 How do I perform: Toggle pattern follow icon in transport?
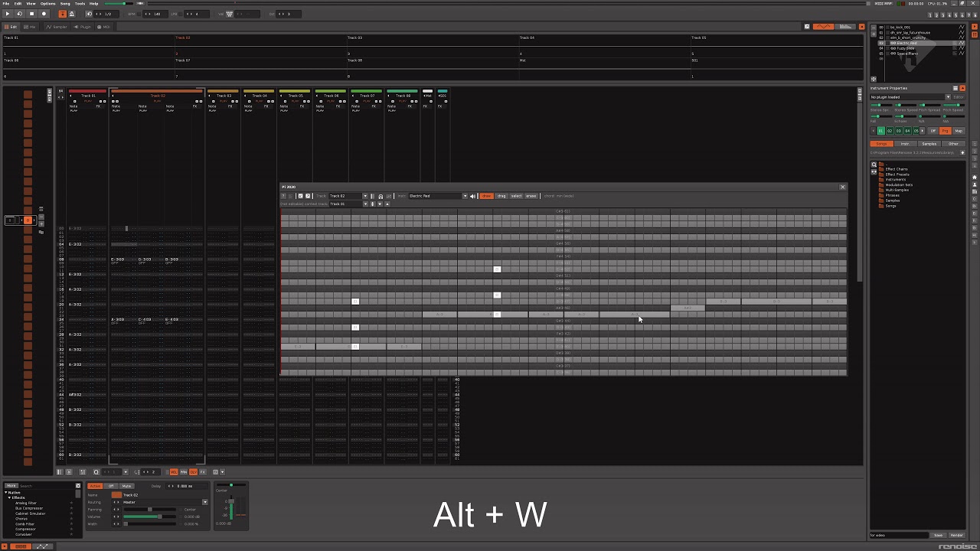pyautogui.click(x=63, y=14)
